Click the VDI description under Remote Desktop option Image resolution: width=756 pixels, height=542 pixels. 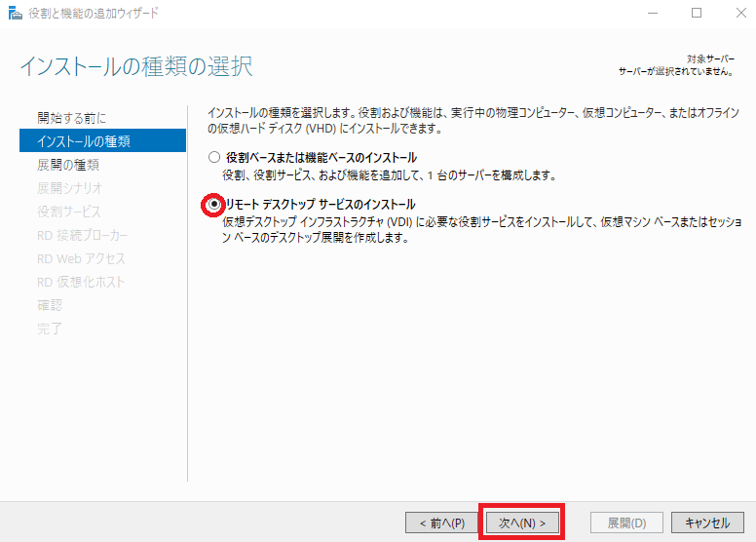point(481,230)
